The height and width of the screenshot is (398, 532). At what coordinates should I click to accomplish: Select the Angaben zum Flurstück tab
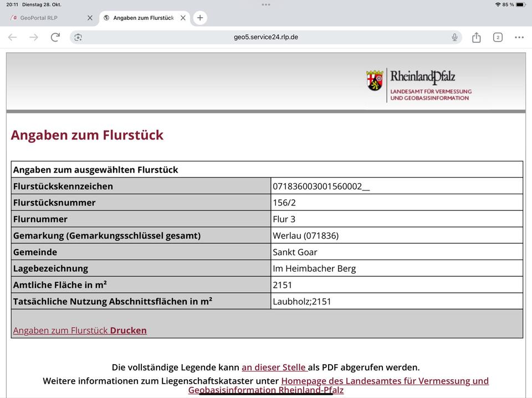point(142,18)
